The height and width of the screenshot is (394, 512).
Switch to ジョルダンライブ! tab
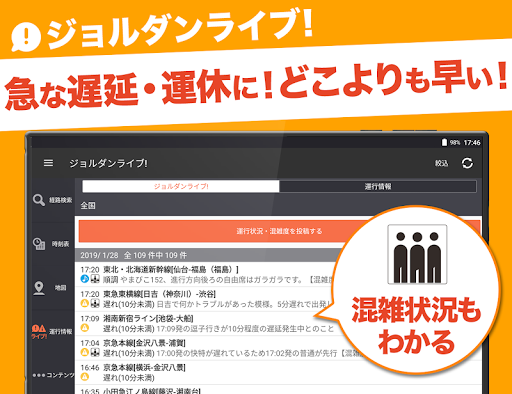tap(181, 186)
